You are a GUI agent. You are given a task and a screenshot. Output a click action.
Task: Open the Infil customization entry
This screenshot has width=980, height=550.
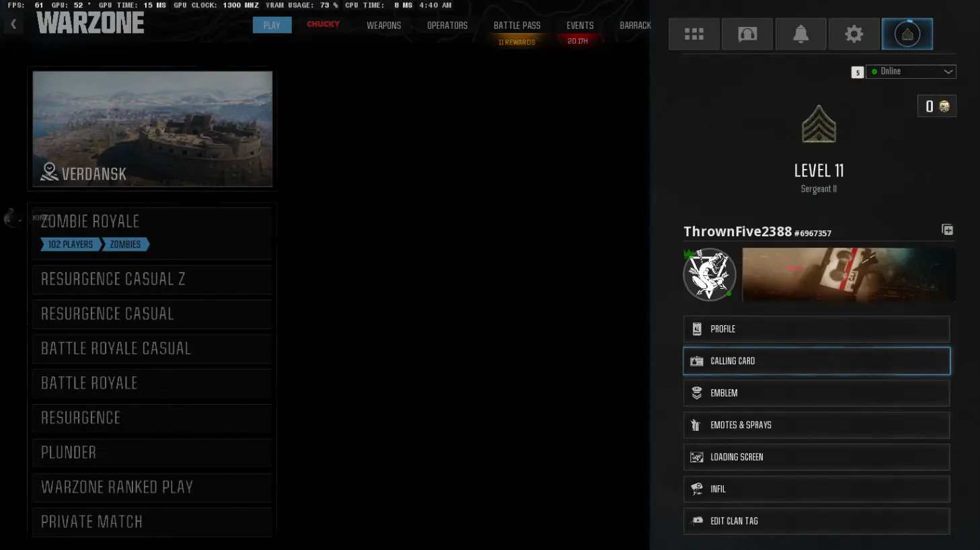[817, 489]
